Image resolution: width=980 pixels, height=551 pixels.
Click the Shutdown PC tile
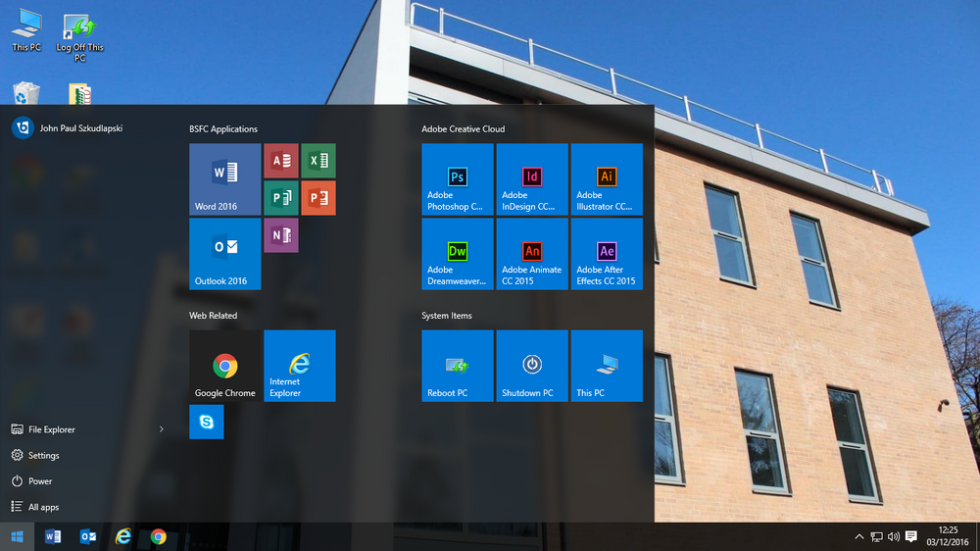(532, 366)
